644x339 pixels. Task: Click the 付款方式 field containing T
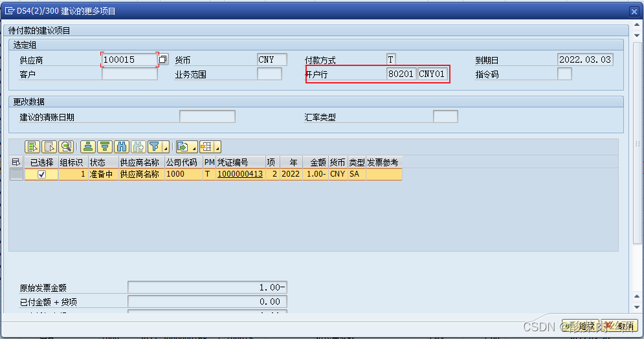[x=391, y=60]
